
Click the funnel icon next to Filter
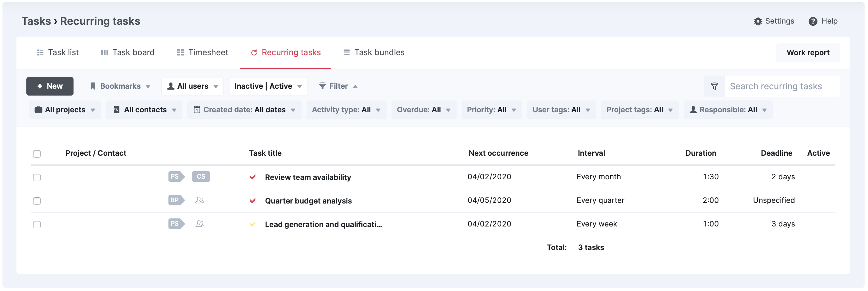point(322,86)
